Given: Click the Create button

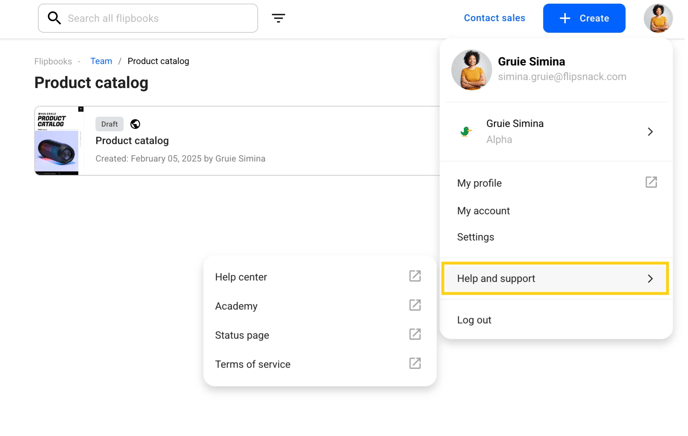Looking at the screenshot, I should tap(584, 18).
